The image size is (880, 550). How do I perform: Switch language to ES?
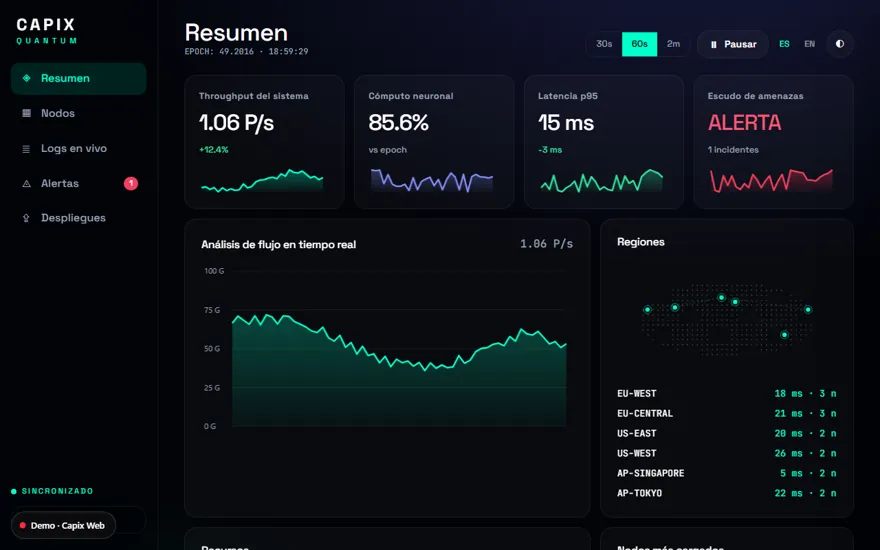click(784, 44)
